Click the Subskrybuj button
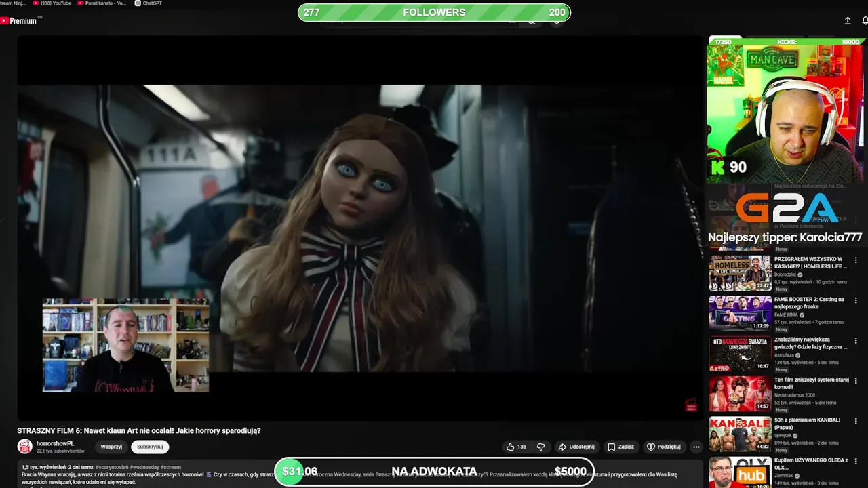Screen dimensions: 868x488 [150, 447]
